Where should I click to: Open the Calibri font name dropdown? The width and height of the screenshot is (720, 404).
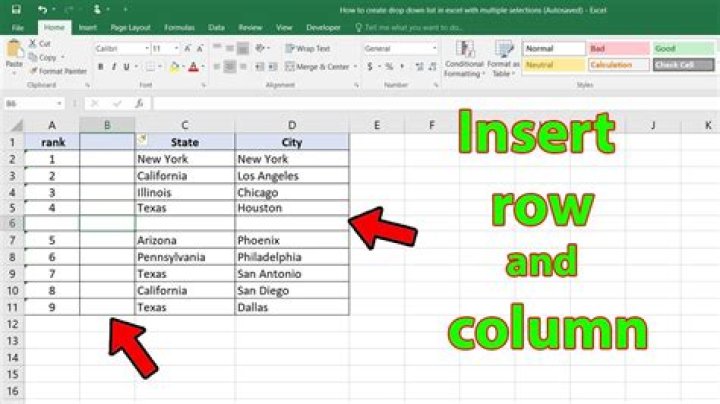[147, 48]
